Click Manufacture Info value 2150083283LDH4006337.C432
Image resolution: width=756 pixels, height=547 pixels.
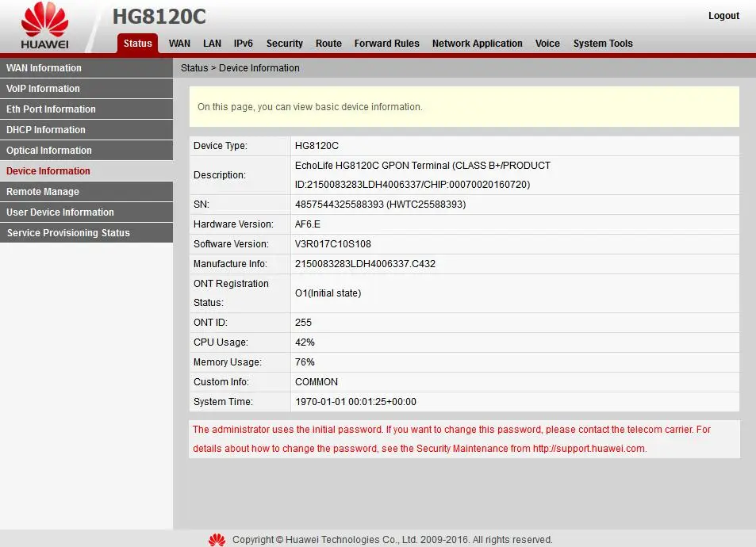point(365,264)
